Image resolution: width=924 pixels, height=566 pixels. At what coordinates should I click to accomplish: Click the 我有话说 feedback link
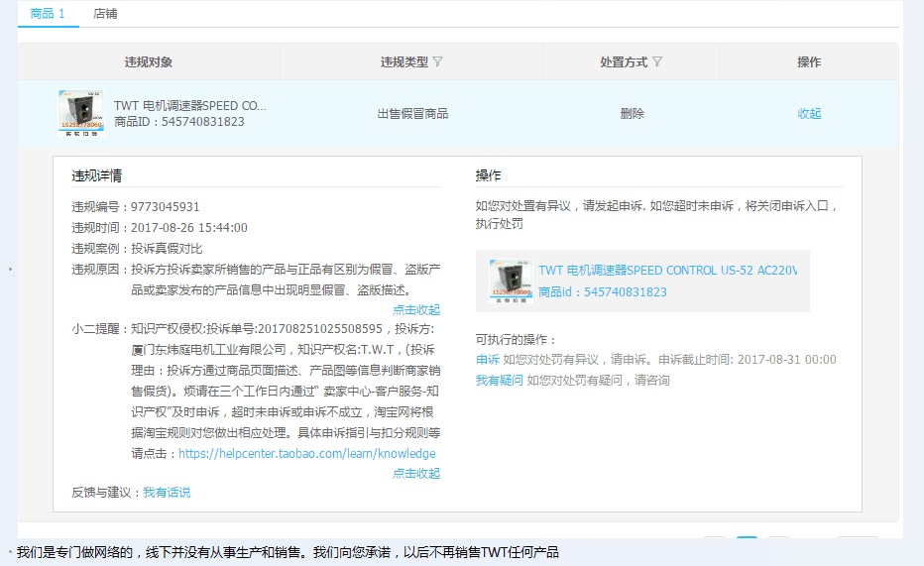[167, 493]
